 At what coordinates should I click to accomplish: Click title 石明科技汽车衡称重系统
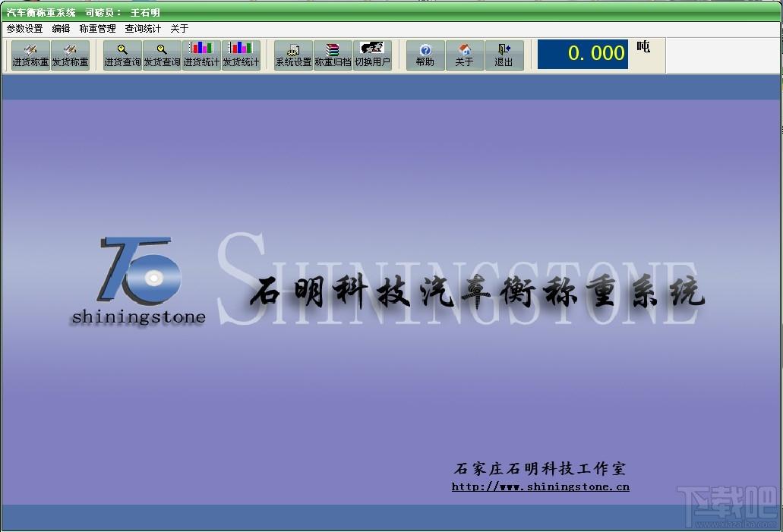[x=477, y=291]
